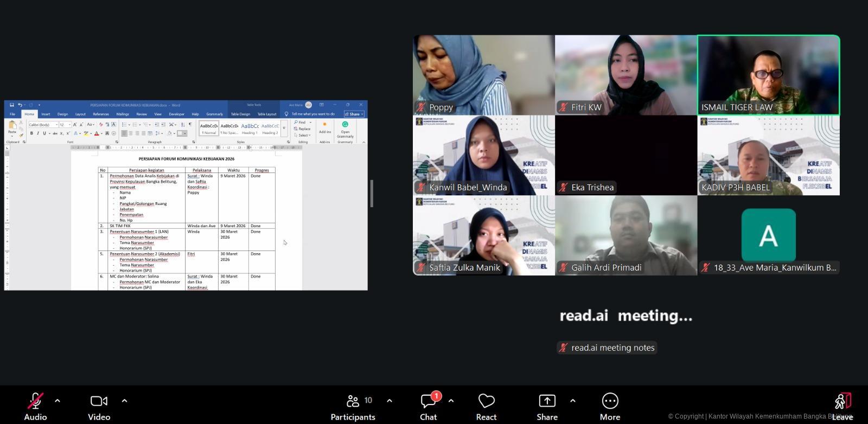
Task: Open the Layout tab in the Word ribbon
Action: click(80, 114)
